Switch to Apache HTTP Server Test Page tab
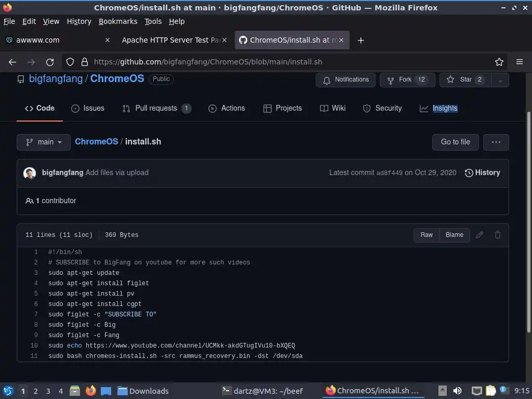 [x=174, y=40]
